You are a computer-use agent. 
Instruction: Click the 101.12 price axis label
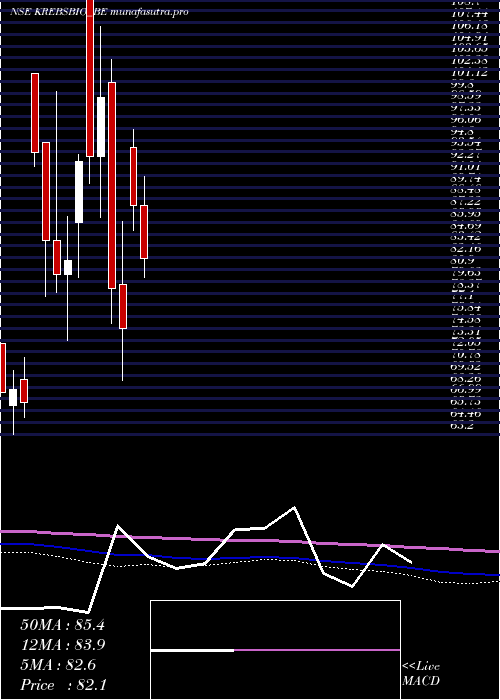(468, 73)
